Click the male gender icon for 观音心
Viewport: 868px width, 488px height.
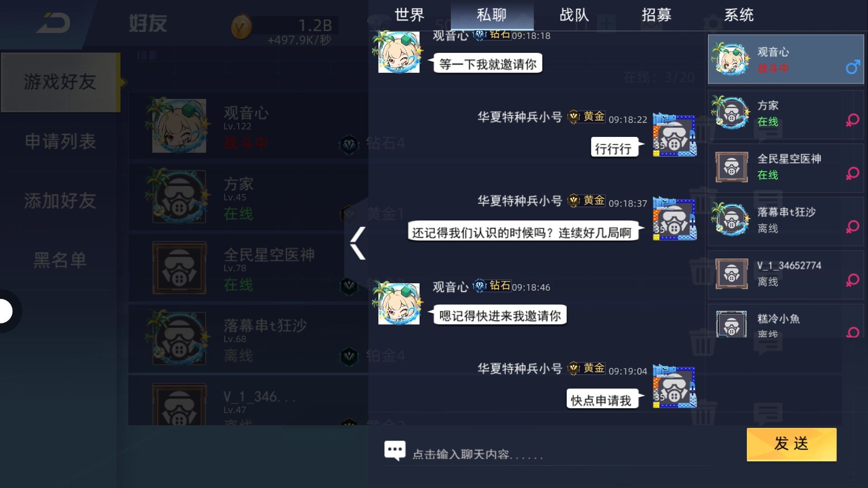(853, 67)
